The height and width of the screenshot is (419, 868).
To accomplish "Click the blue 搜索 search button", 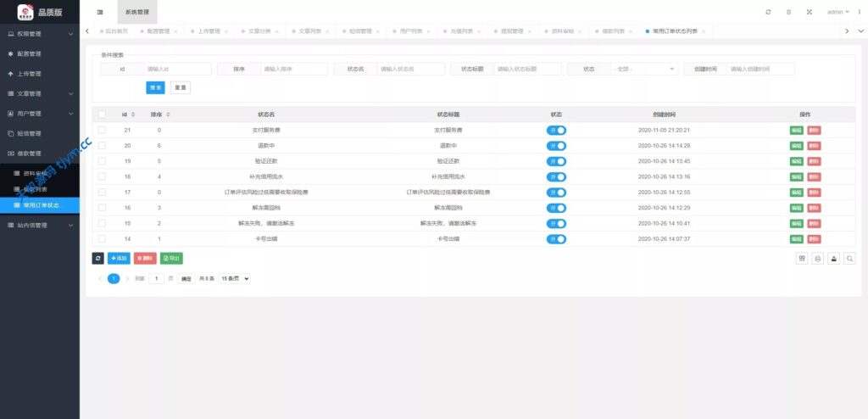I will pyautogui.click(x=155, y=87).
